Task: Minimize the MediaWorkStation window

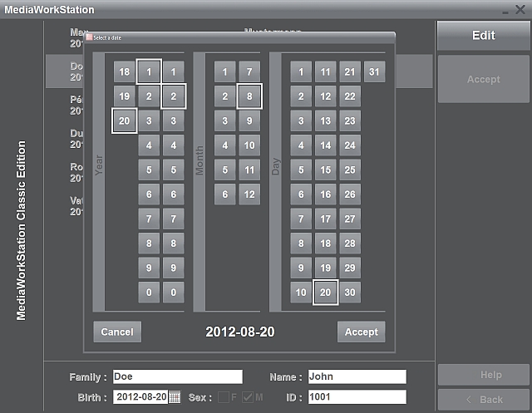Action: click(505, 12)
